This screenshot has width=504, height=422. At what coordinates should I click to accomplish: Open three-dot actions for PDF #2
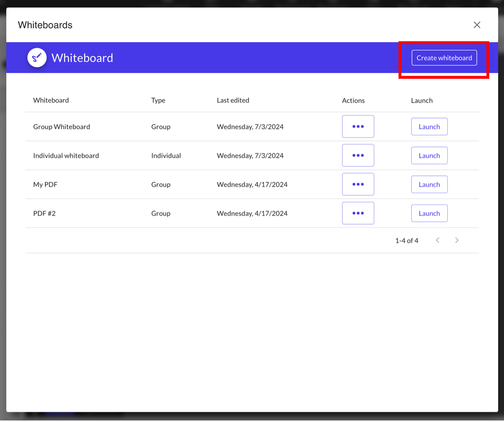click(x=358, y=213)
